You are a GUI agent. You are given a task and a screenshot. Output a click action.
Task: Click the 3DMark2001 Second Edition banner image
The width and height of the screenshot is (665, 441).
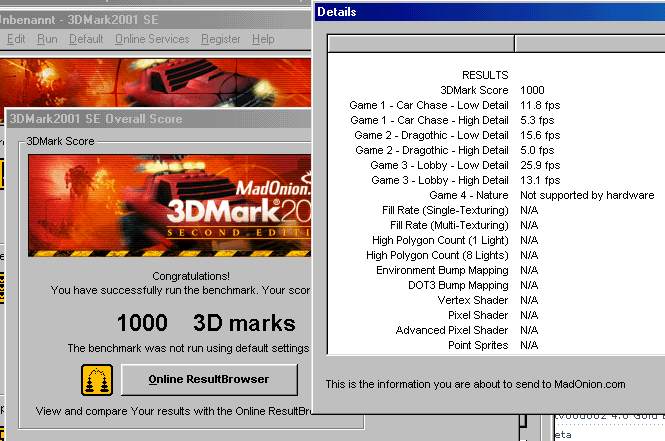[x=170, y=207]
